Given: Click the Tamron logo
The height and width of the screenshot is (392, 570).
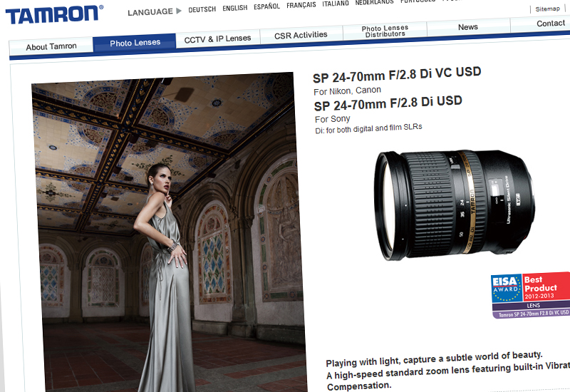Looking at the screenshot, I should [x=55, y=14].
